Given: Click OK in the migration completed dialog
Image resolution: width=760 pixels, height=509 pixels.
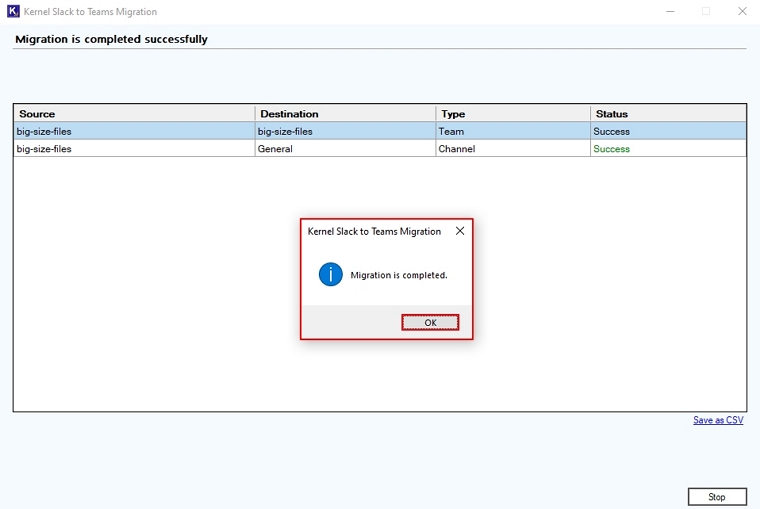Looking at the screenshot, I should (430, 322).
